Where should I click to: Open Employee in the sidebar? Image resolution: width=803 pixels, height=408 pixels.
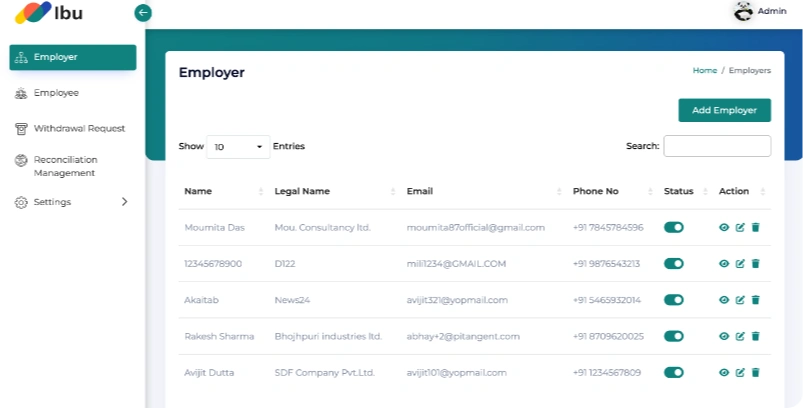coord(56,93)
